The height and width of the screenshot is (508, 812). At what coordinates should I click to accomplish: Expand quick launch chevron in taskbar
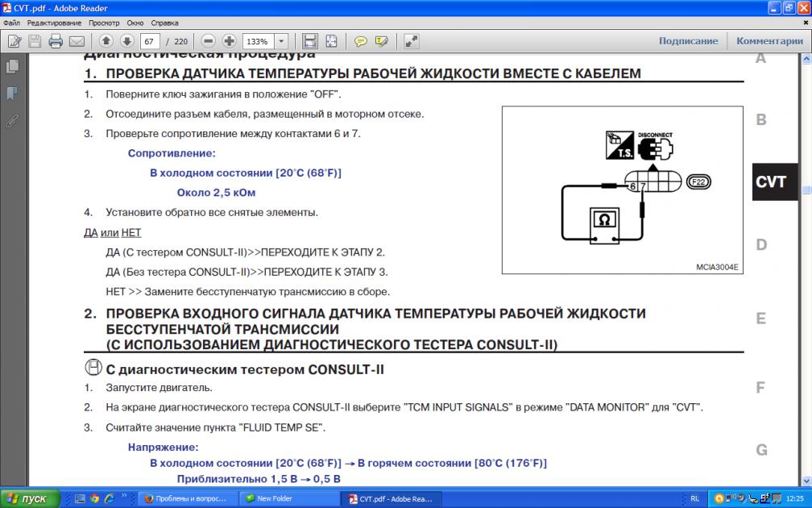pos(124,496)
